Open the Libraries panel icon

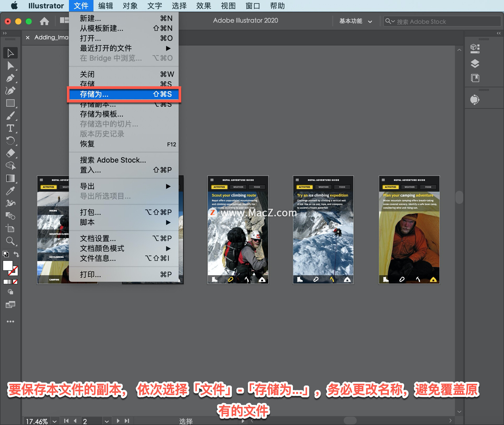tap(475, 78)
